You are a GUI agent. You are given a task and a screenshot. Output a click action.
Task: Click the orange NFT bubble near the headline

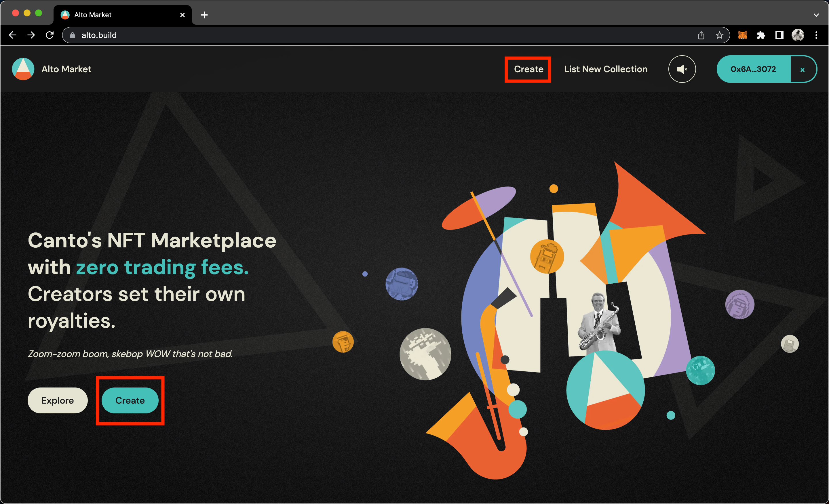coord(343,341)
